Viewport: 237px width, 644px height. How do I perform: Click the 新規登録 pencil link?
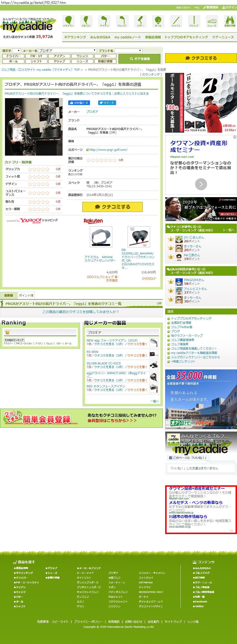click(x=211, y=7)
